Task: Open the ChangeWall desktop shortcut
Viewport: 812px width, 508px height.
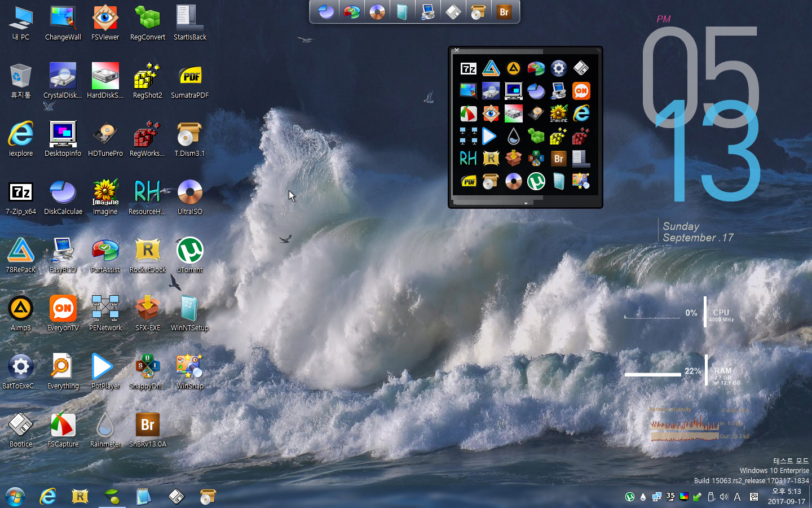Action: tap(63, 23)
